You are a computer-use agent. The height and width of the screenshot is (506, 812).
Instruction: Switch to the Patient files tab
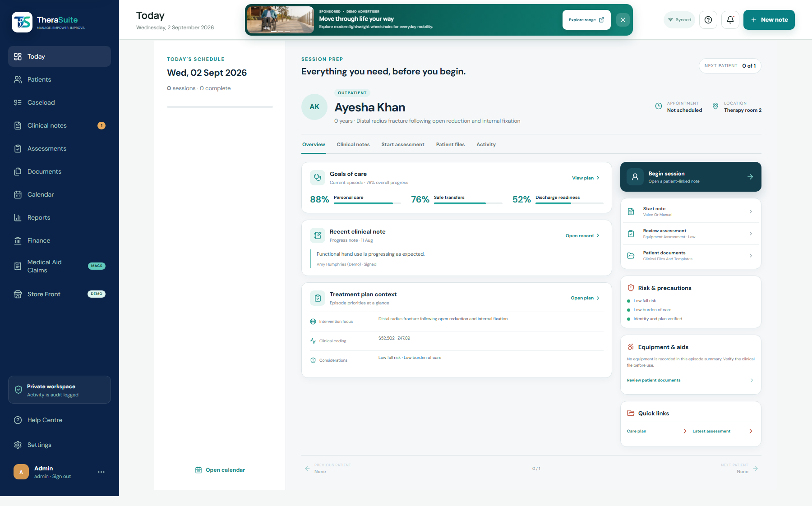[450, 145]
